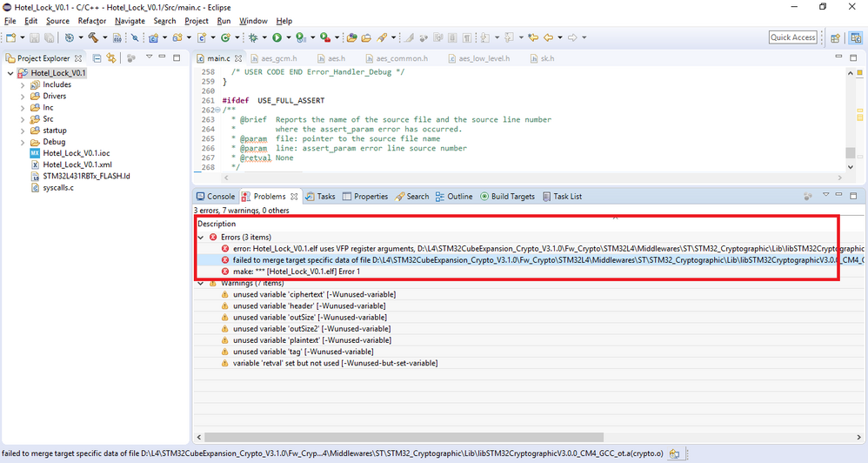Click the Build hammer icon
Image resolution: width=868 pixels, height=463 pixels.
(93, 37)
